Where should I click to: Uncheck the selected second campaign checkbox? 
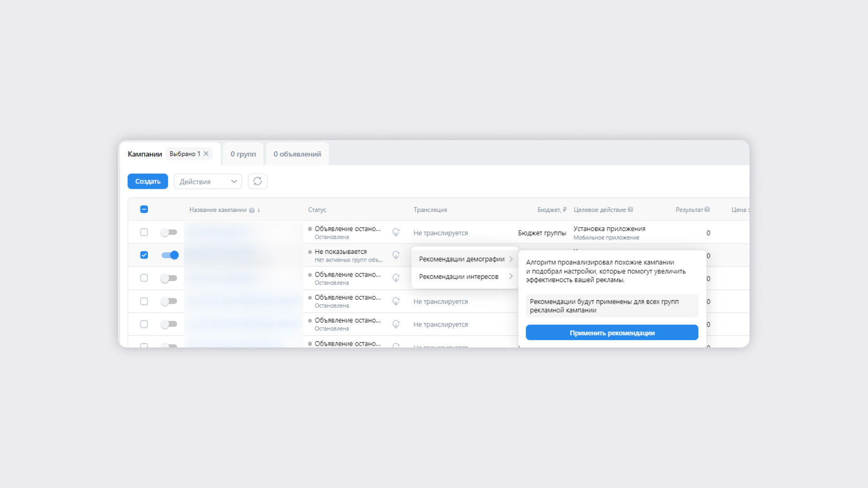click(x=144, y=255)
